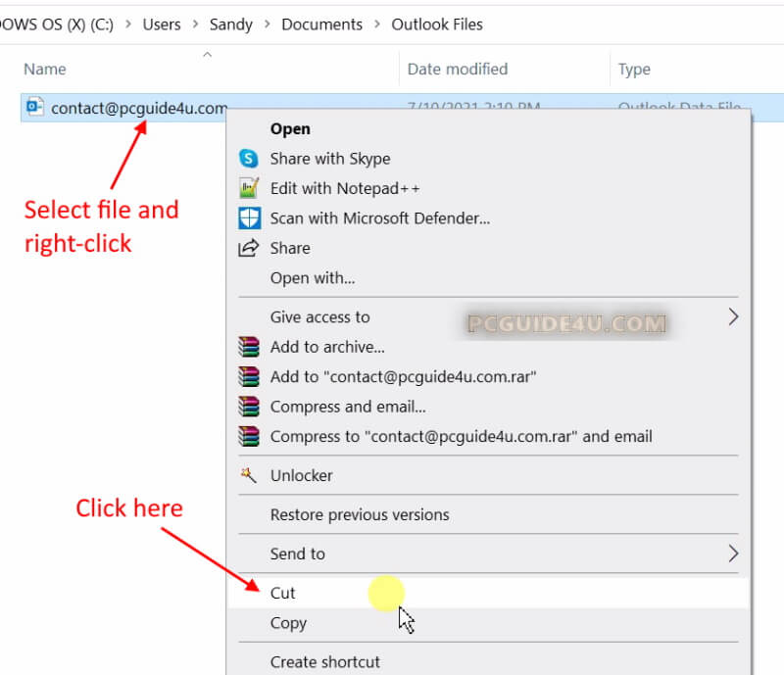
Task: Click WinRAR icon beside Compress and email
Action: point(249,407)
